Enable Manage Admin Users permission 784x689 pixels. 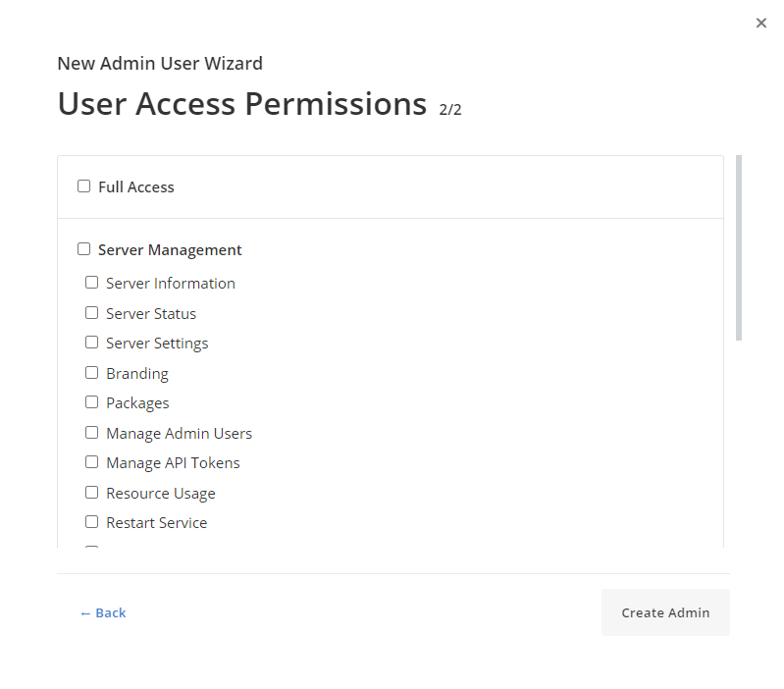coord(92,433)
